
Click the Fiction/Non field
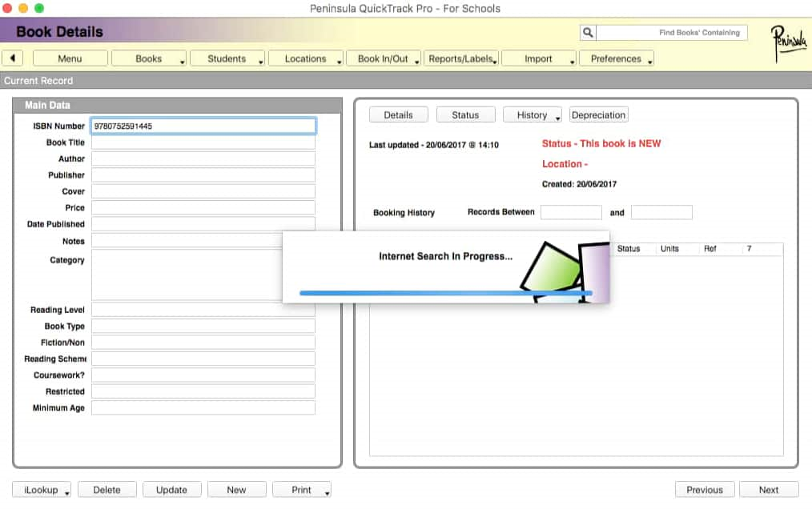(203, 343)
